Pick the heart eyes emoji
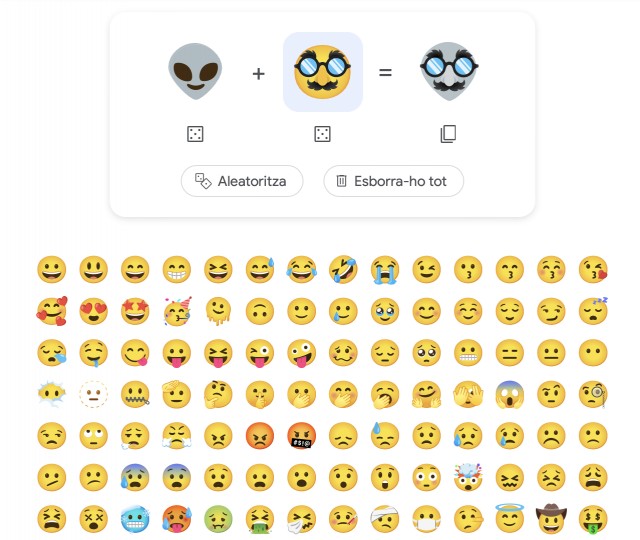Screen dimensions: 640x540 click(93, 311)
